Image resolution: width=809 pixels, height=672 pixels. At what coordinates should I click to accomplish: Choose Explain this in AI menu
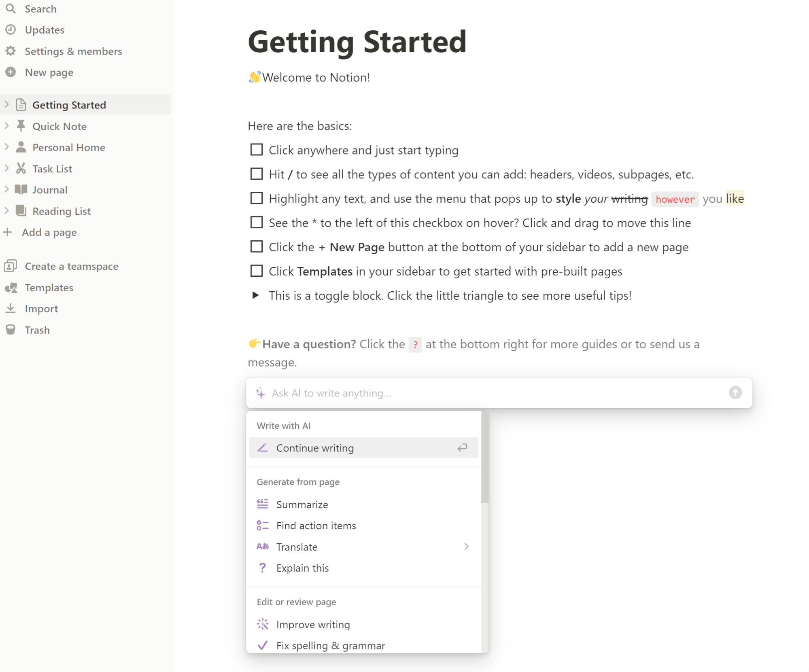[x=363, y=568]
